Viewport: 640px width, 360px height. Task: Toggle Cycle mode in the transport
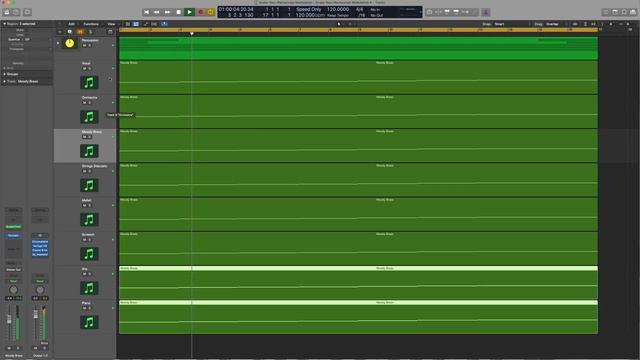[x=211, y=12]
